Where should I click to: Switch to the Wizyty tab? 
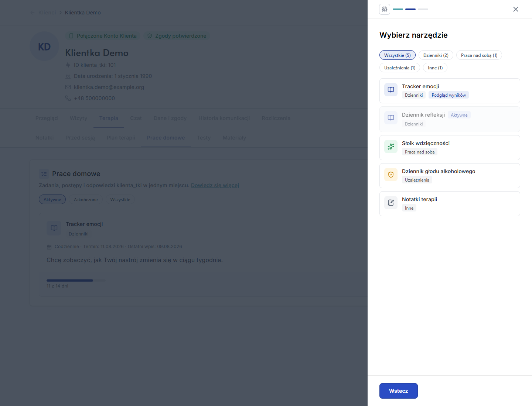click(78, 118)
